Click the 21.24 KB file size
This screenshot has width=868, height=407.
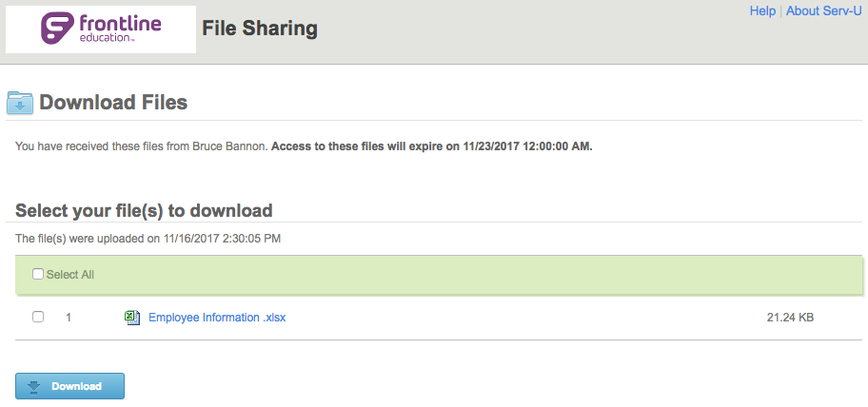(790, 318)
